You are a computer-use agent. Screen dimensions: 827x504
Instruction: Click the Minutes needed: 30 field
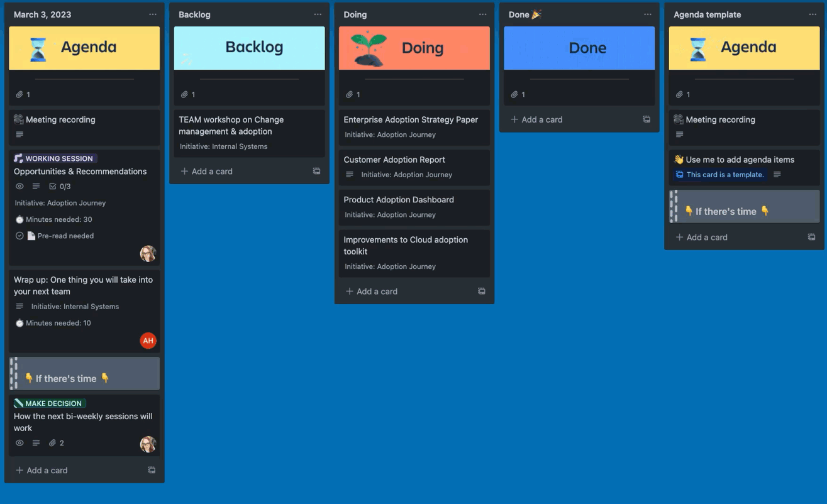(53, 219)
